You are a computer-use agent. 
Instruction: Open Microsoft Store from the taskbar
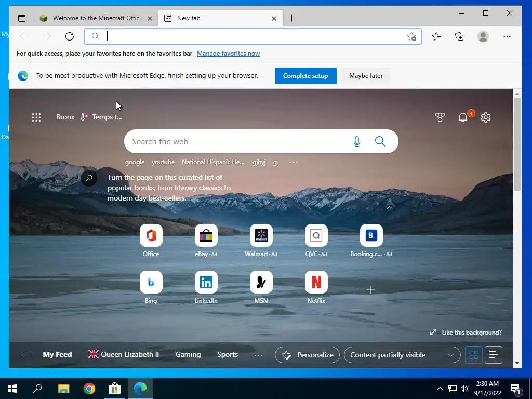[x=115, y=389]
